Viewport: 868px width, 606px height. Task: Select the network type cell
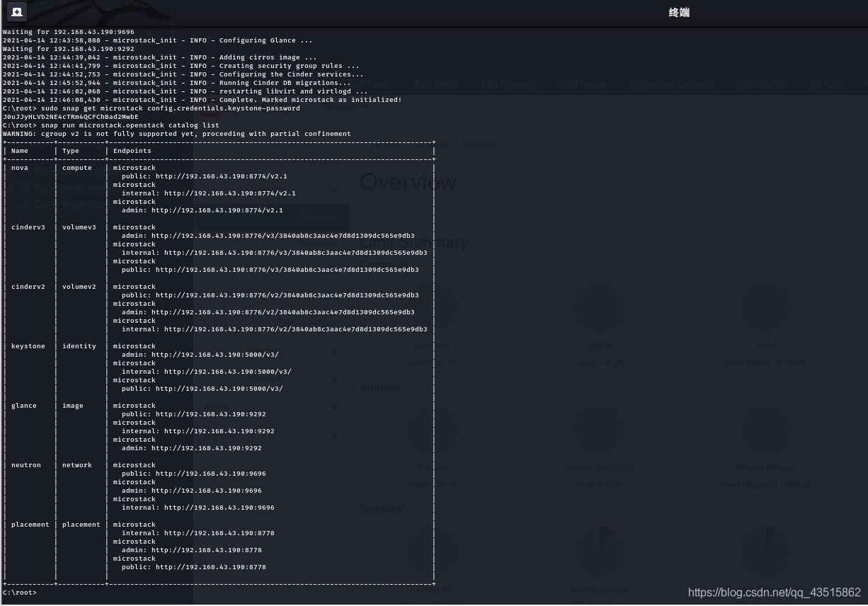(77, 465)
